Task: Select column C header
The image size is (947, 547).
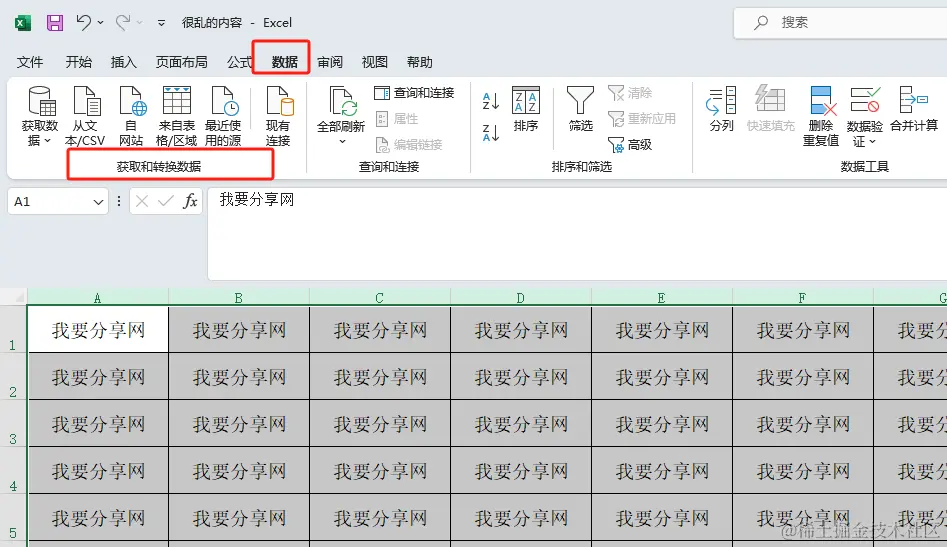Action: pos(379,297)
